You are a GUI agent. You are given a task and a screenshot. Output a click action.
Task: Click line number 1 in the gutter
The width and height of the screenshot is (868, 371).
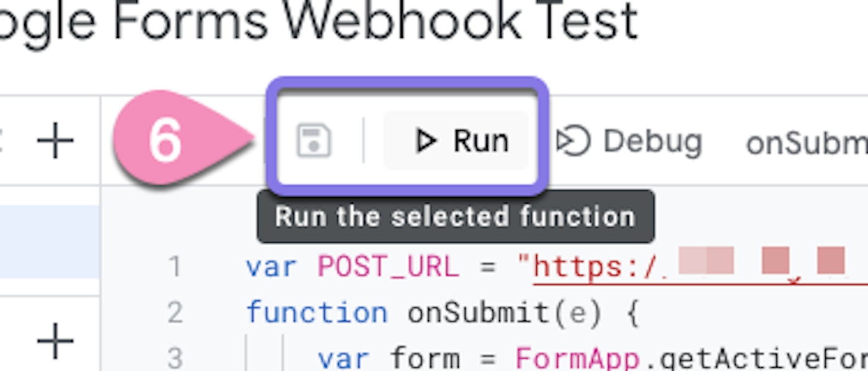click(175, 267)
